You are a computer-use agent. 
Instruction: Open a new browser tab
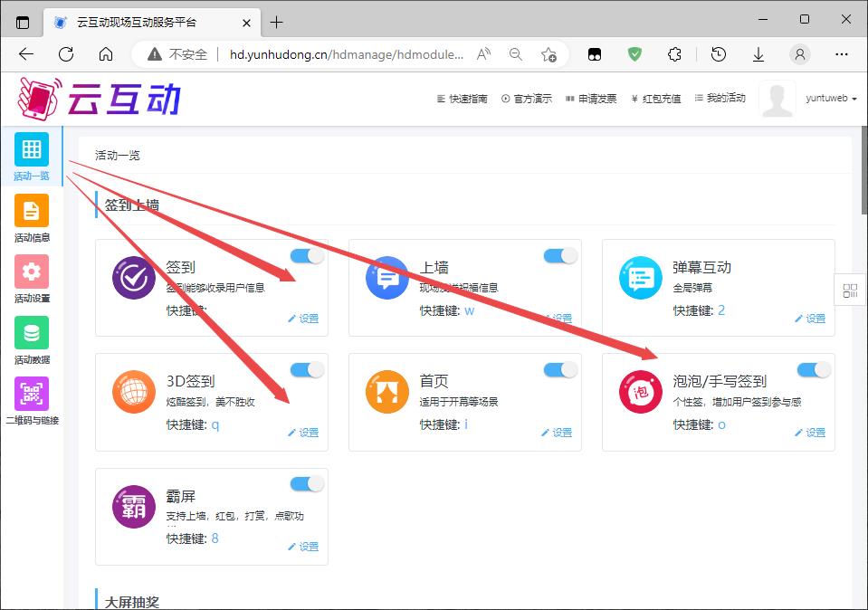pyautogui.click(x=276, y=23)
